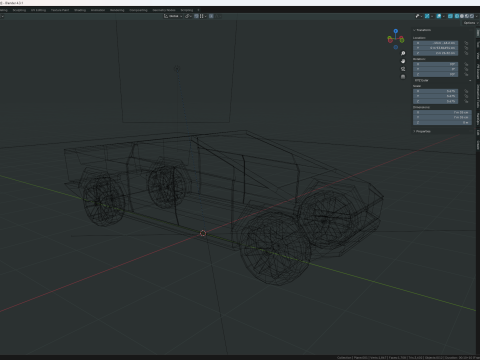480x360 pixels.
Task: Click the Rotation Y field
Action: point(435,69)
